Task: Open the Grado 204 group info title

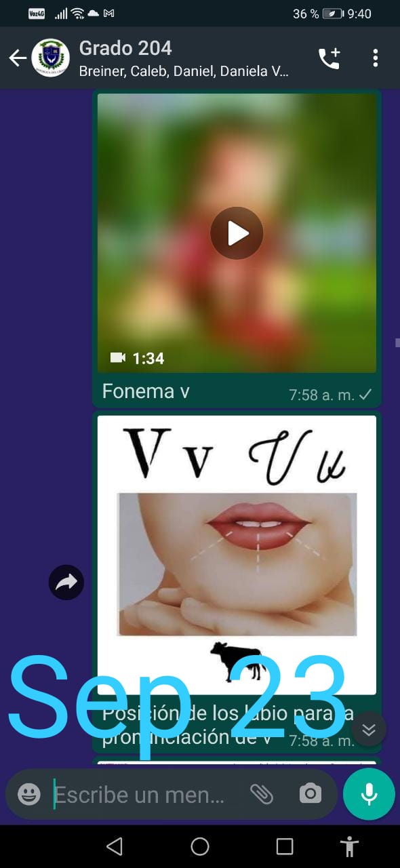Action: pos(125,48)
